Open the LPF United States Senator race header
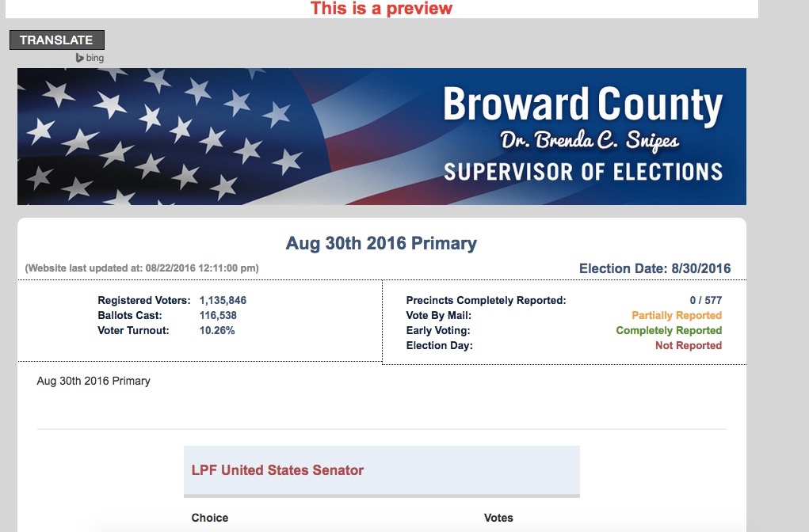Screen dimensions: 809x532 click(382, 470)
